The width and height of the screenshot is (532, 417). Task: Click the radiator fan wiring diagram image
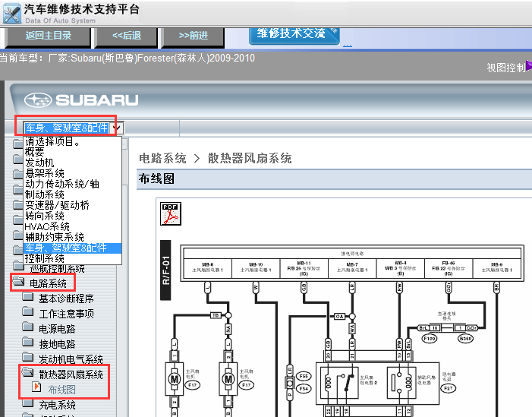pos(343,328)
